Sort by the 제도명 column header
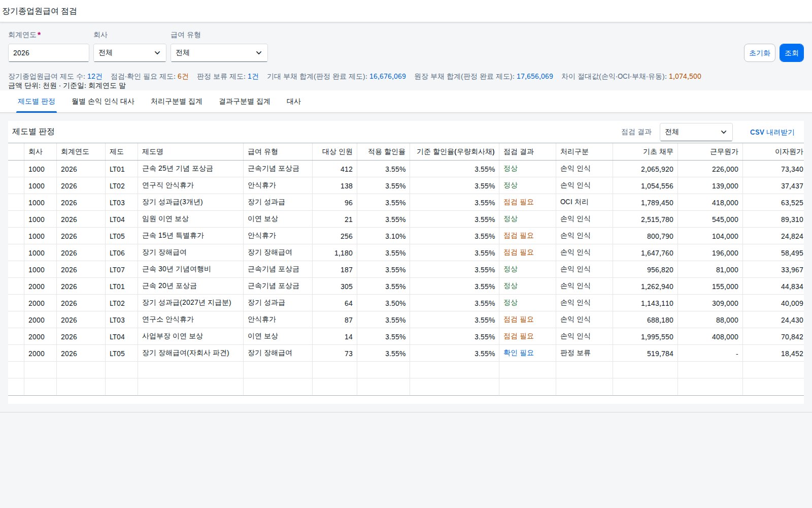The width and height of the screenshot is (812, 508). pos(190,152)
